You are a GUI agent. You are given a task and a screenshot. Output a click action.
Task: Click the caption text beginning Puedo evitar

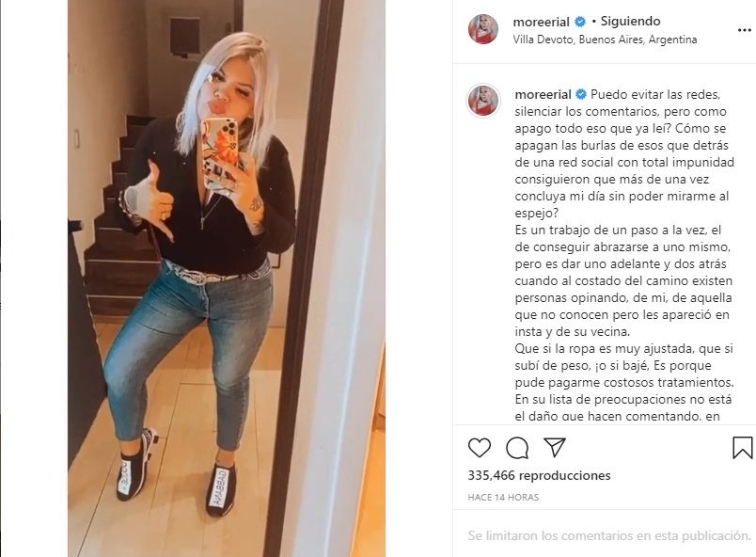click(x=624, y=153)
